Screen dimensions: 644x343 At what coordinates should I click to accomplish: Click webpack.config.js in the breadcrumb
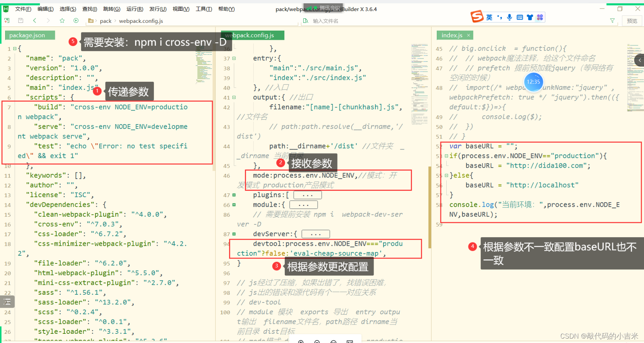pos(141,21)
